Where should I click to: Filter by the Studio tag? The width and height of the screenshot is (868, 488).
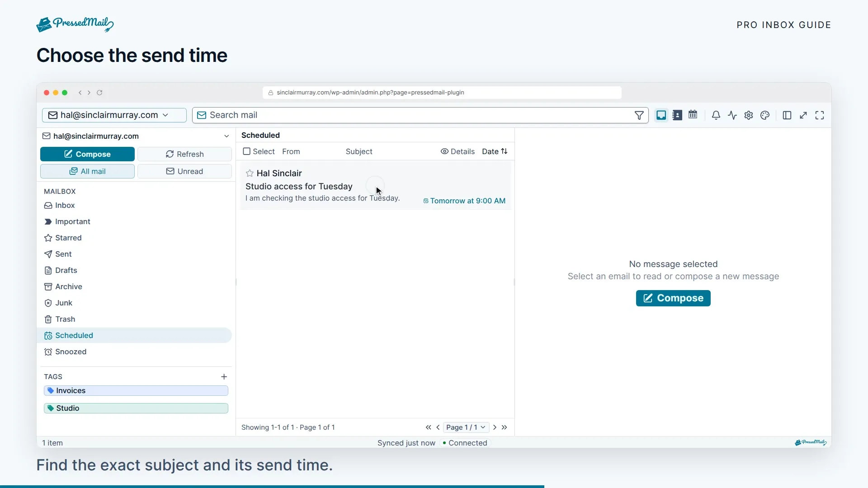(x=136, y=408)
